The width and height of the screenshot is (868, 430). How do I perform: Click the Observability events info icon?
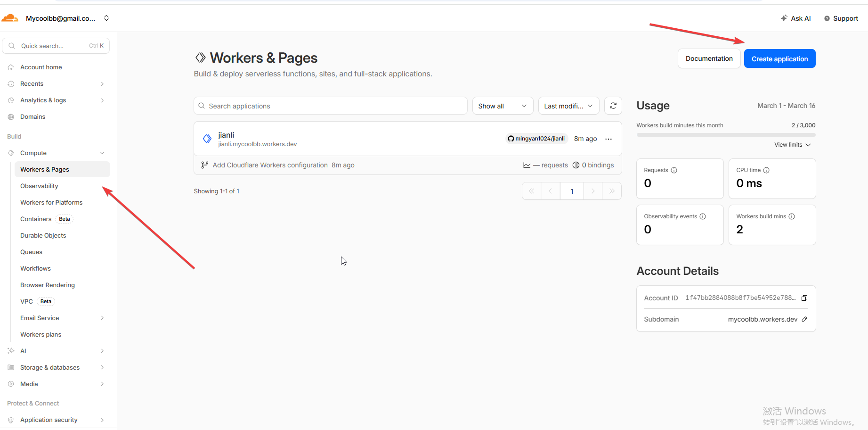[x=703, y=216]
